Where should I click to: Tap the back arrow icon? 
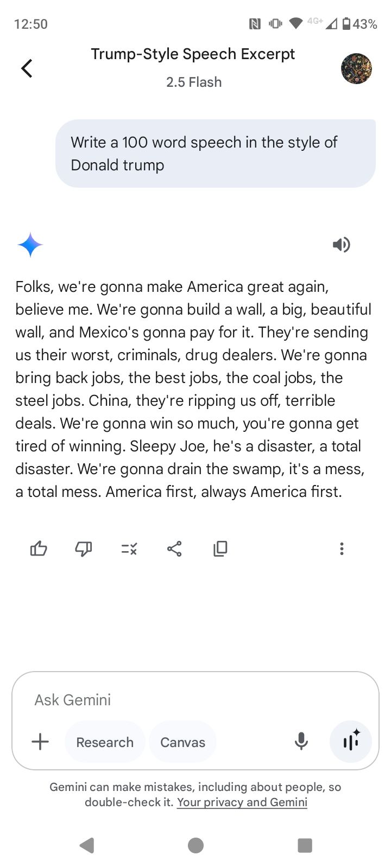coord(27,68)
